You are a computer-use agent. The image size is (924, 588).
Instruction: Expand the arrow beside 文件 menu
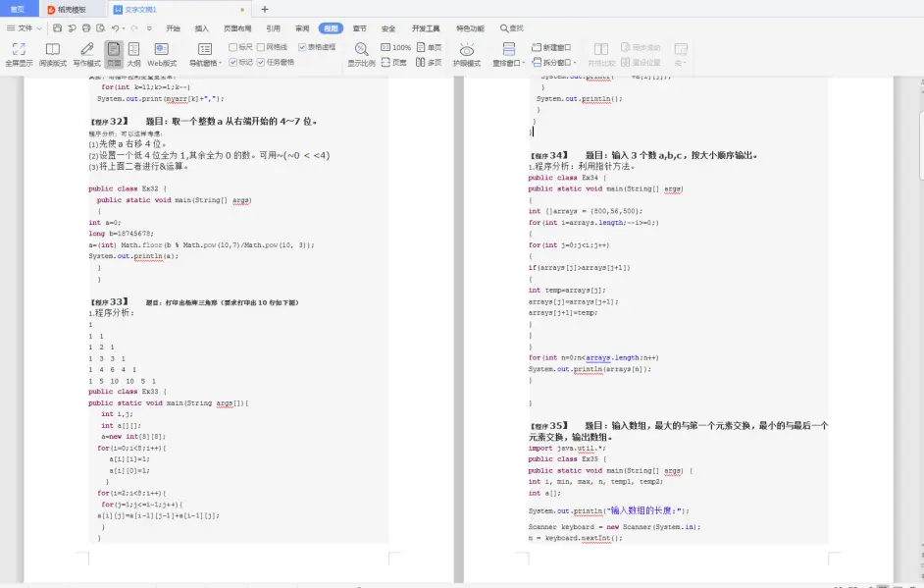(39, 27)
